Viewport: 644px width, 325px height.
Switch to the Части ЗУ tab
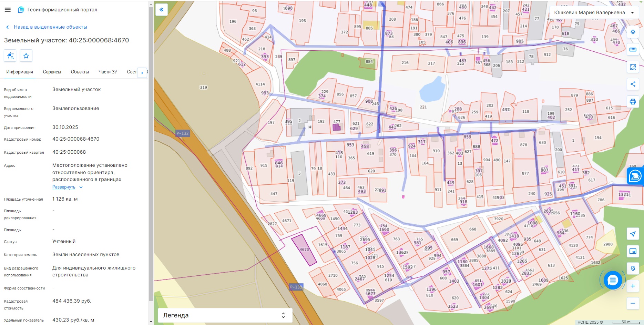(x=108, y=72)
